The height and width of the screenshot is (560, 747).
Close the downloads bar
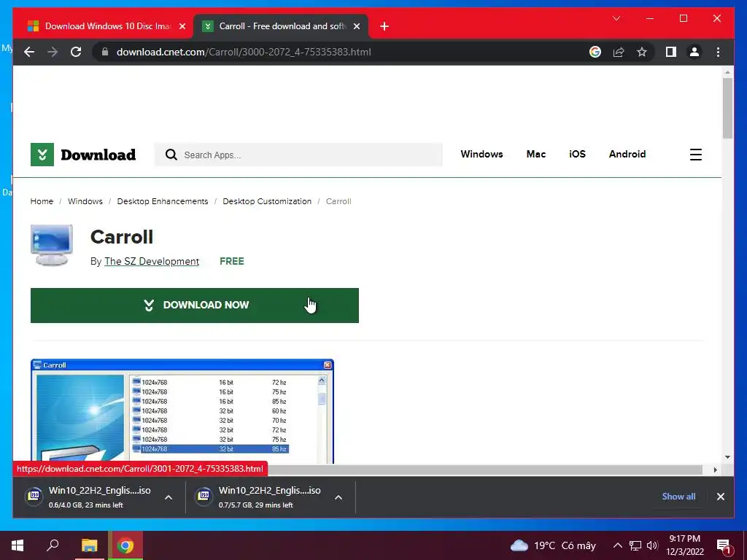tap(720, 497)
